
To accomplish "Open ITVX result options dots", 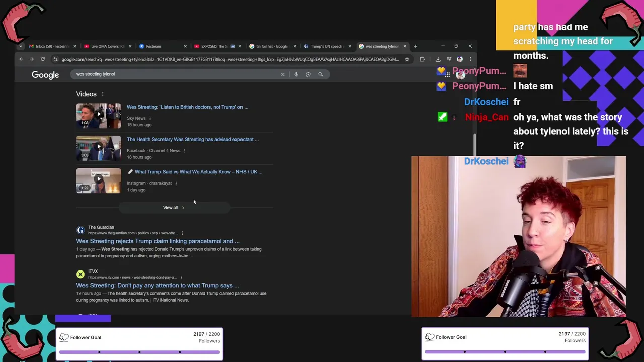I will 181,277.
